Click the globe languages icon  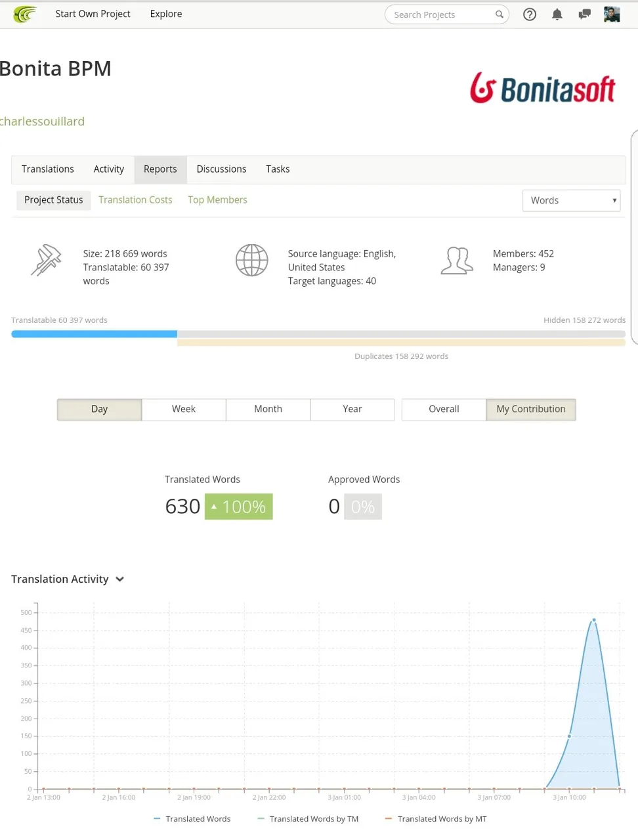(x=252, y=260)
